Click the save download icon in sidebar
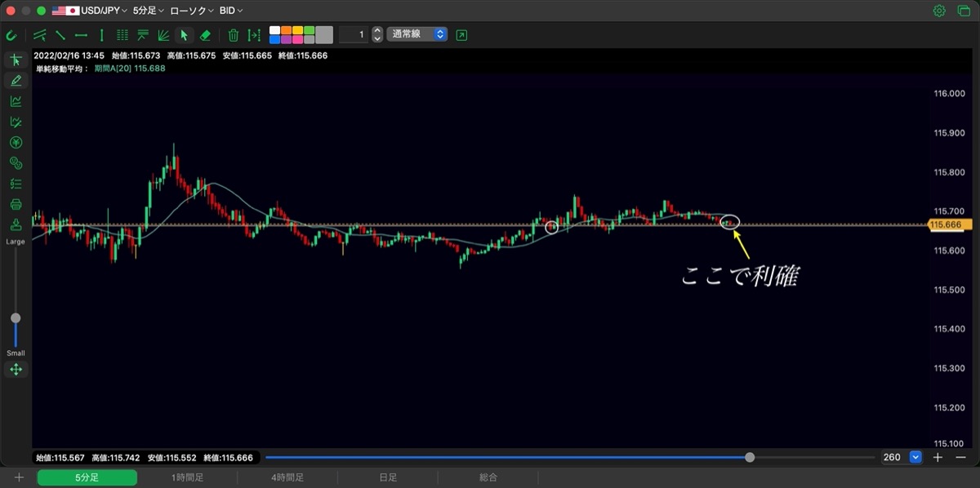This screenshot has width=980, height=488. point(16,224)
